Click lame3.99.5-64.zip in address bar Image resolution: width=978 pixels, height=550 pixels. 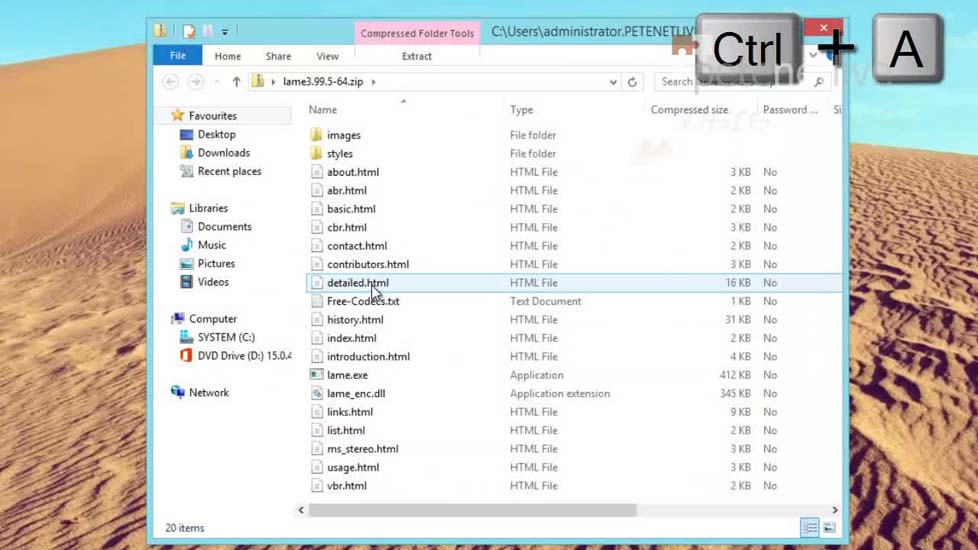tap(323, 82)
